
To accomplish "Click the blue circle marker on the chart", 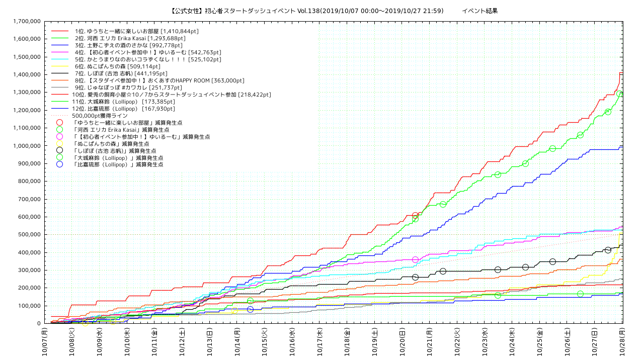I will [250, 309].
